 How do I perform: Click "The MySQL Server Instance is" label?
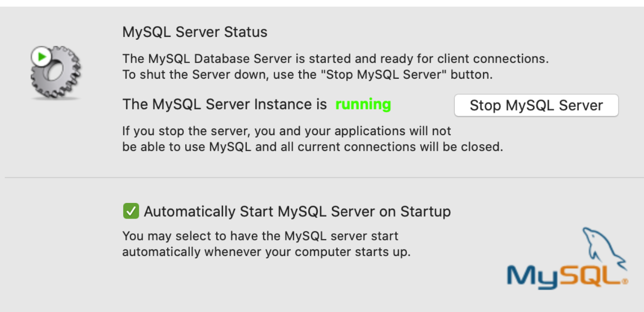224,104
